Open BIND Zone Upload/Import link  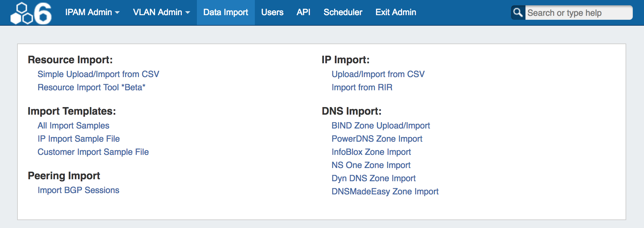point(381,126)
